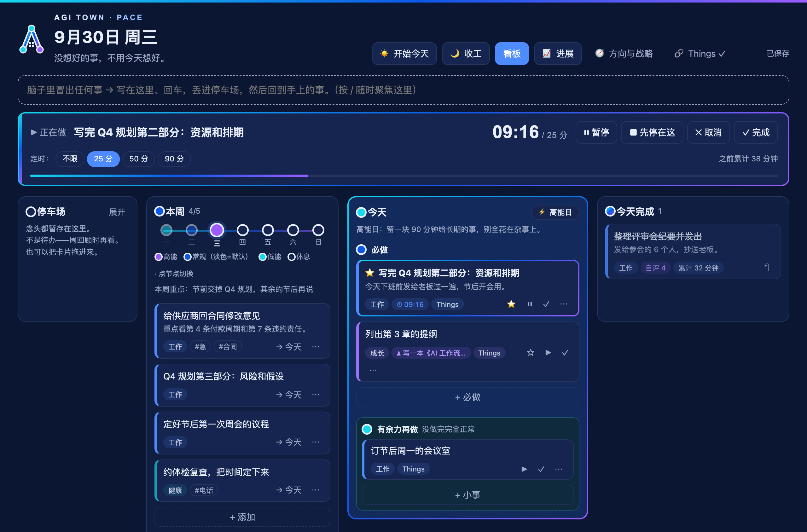Move 给供应商回合同修改意见 to 今天
Image resolution: width=807 pixels, height=532 pixels.
point(289,347)
